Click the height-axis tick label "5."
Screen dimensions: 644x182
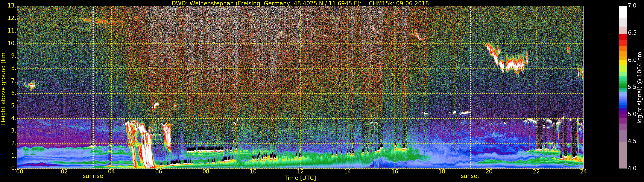[x=13, y=106]
